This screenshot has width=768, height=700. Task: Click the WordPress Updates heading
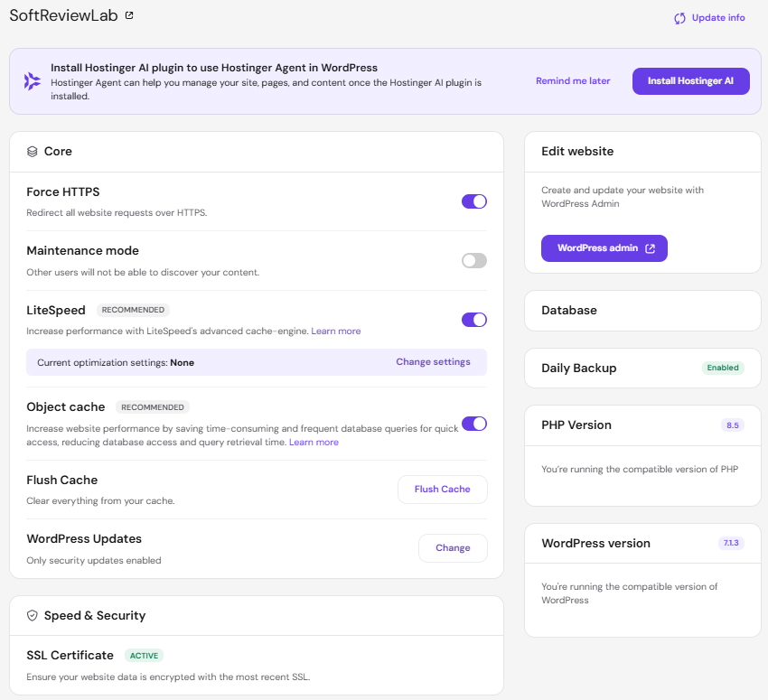coord(84,539)
